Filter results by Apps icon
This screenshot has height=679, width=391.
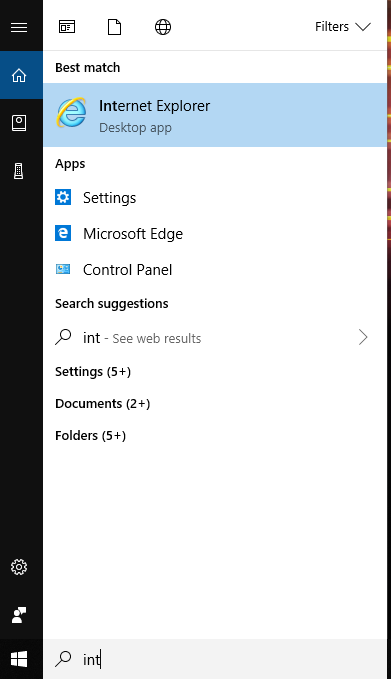click(67, 27)
